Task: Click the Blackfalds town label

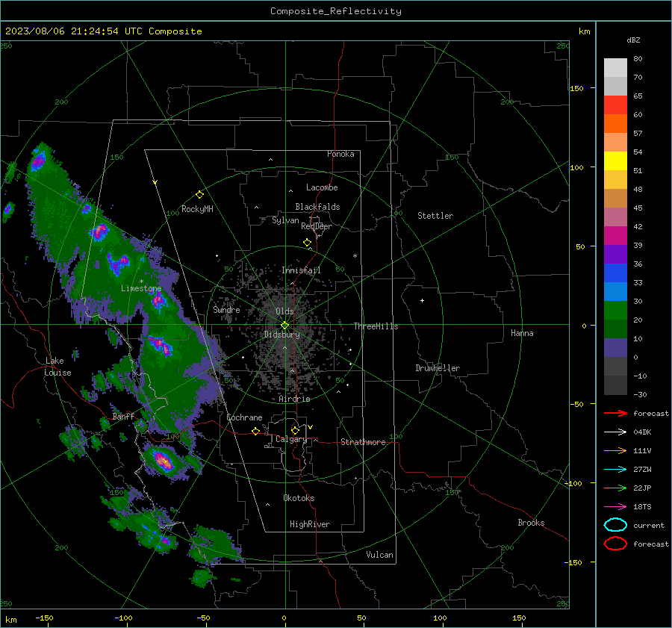Action: coord(317,207)
